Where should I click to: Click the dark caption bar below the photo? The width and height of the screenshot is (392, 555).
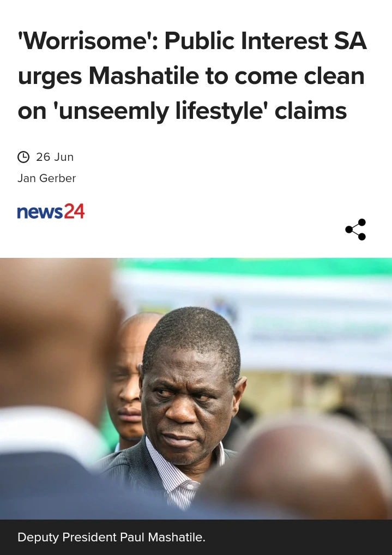pos(196,538)
